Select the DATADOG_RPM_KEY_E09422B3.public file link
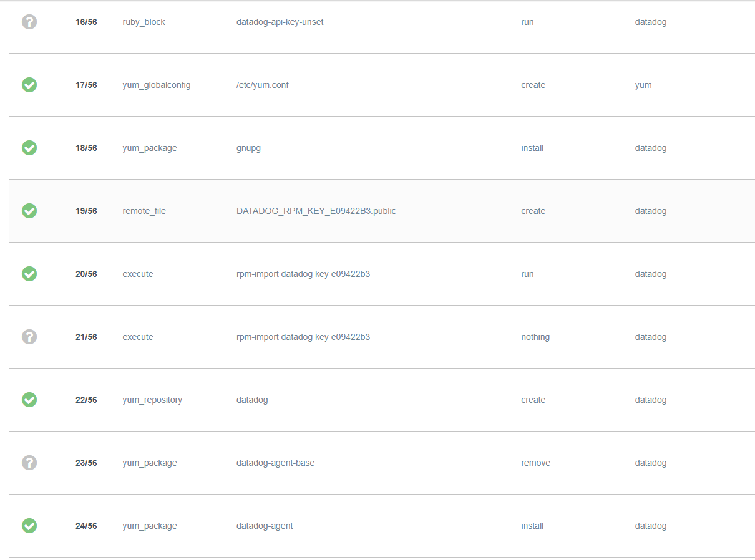Screen dimensions: 755x560 click(x=316, y=211)
